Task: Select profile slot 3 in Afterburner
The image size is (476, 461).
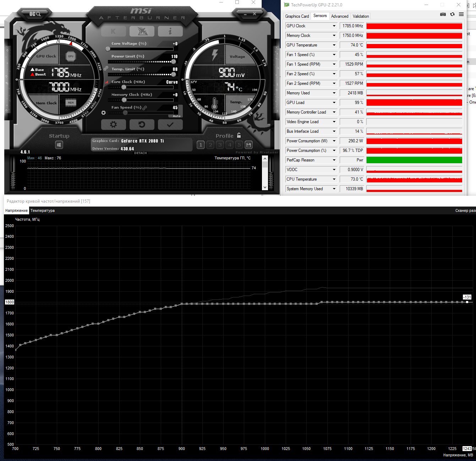Action: click(220, 145)
